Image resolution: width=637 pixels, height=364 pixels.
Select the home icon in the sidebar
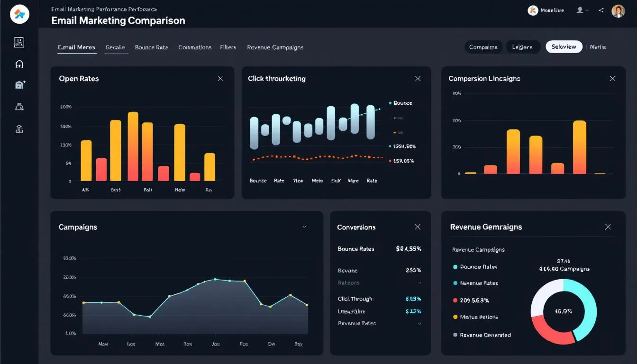[19, 64]
